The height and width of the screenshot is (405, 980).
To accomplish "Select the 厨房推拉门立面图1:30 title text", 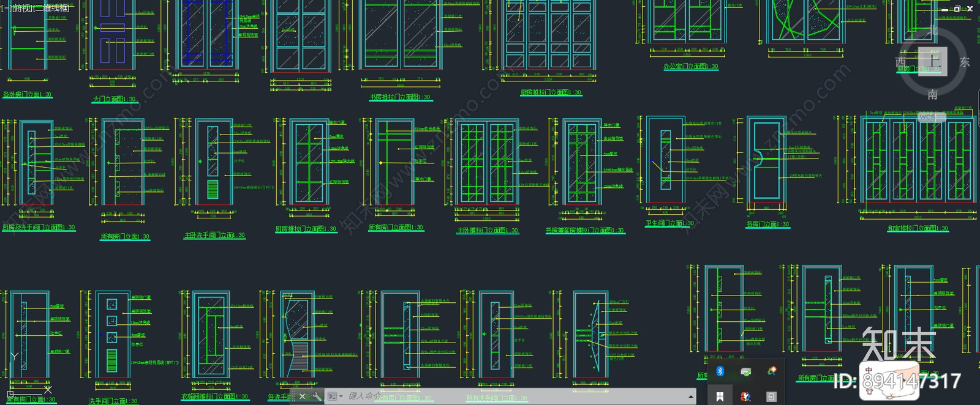I will pyautogui.click(x=551, y=92).
